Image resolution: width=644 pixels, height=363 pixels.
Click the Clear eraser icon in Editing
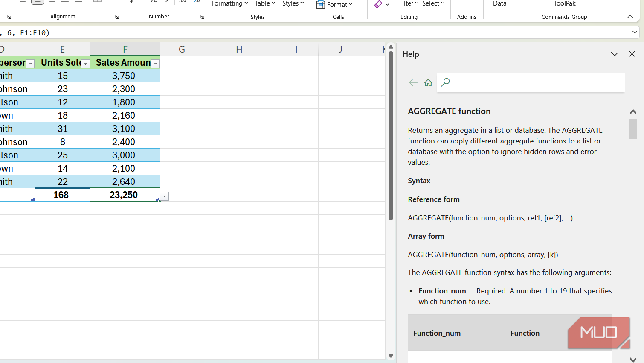point(378,4)
